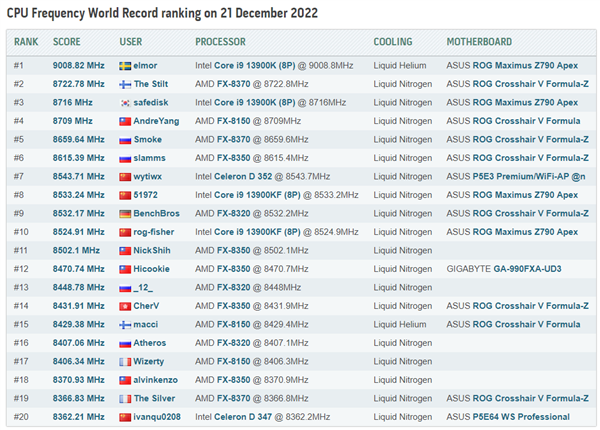This screenshot has width=600, height=430.
Task: Click the Swedish flag next to elmor
Action: (x=125, y=66)
